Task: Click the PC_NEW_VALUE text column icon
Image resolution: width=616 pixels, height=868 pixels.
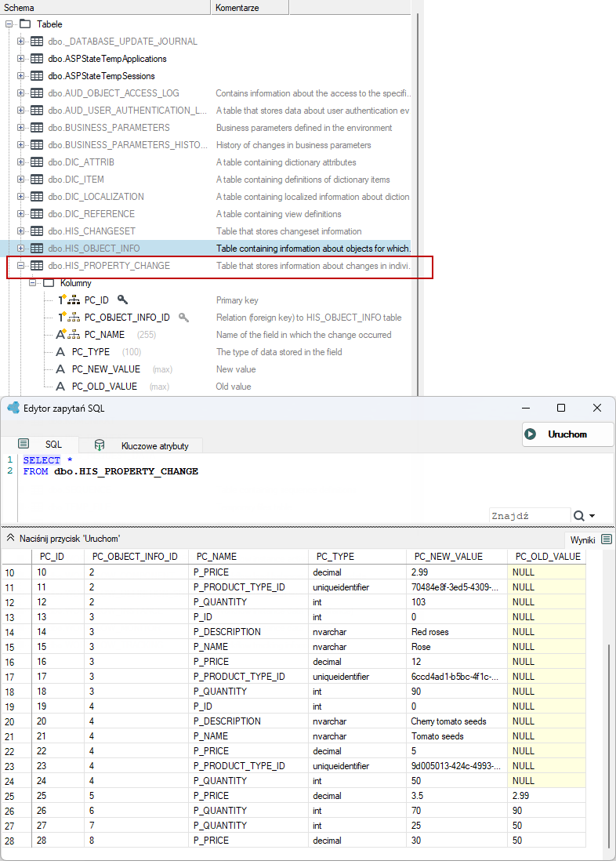Action: point(61,369)
